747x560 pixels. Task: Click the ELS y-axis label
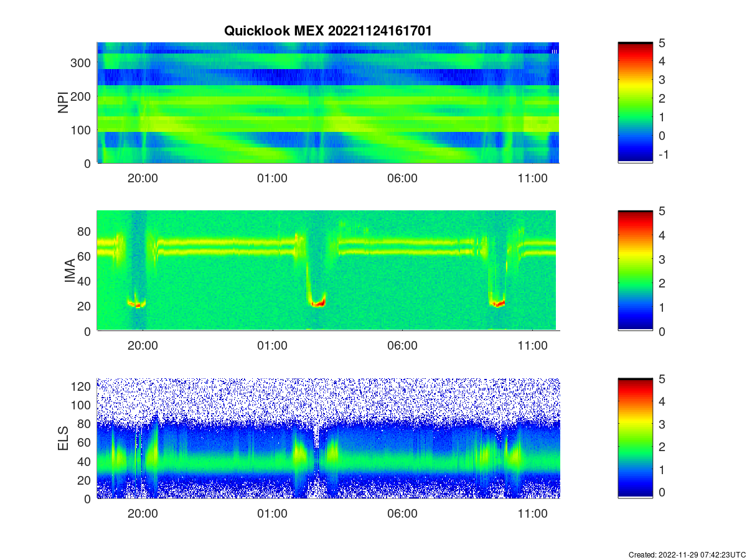(63, 439)
